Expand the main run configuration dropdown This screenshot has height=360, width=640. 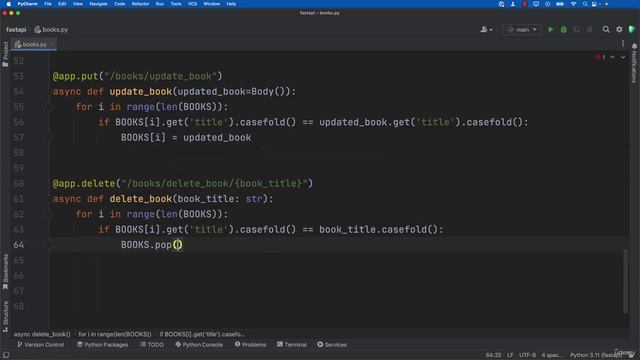click(522, 29)
